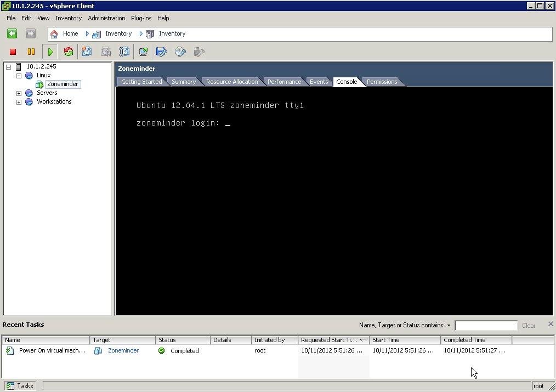
Task: Power off VM with red stop icon
Action: pos(13,52)
